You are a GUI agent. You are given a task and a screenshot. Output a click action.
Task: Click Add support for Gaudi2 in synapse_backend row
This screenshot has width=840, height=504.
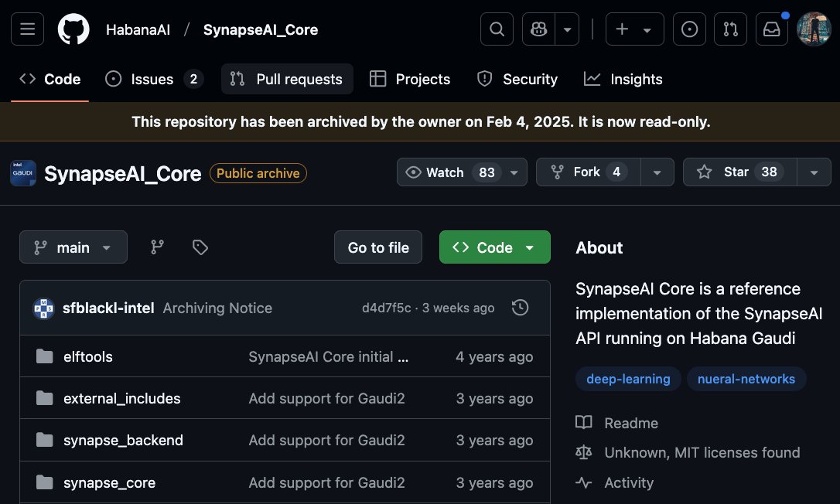click(x=326, y=441)
